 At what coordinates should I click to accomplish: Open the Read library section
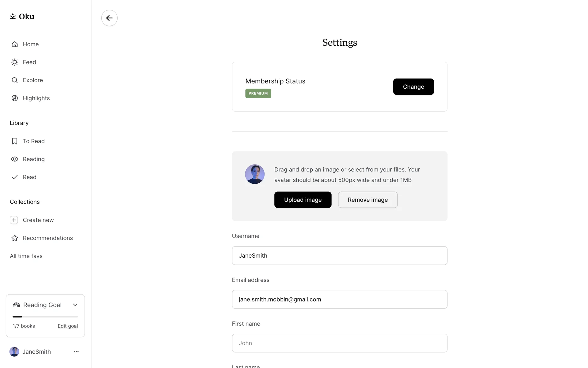[x=29, y=177]
